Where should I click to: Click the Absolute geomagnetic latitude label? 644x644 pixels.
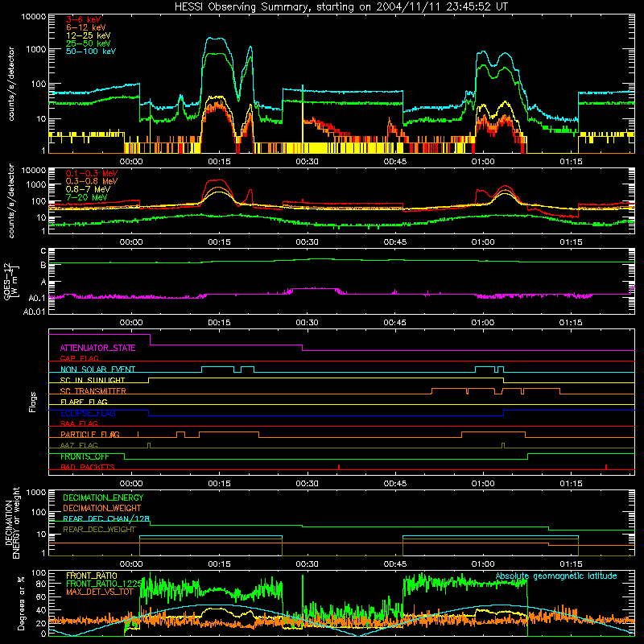coord(556,576)
